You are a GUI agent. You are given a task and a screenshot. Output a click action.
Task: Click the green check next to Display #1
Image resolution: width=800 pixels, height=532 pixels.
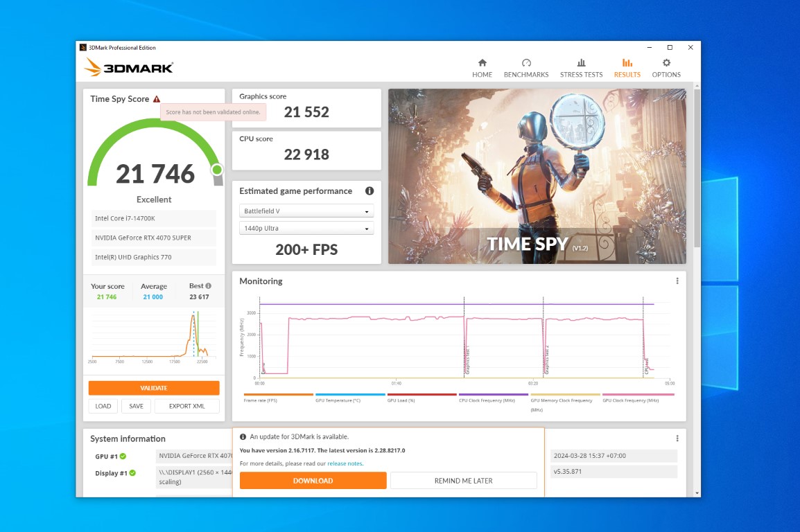pos(132,473)
